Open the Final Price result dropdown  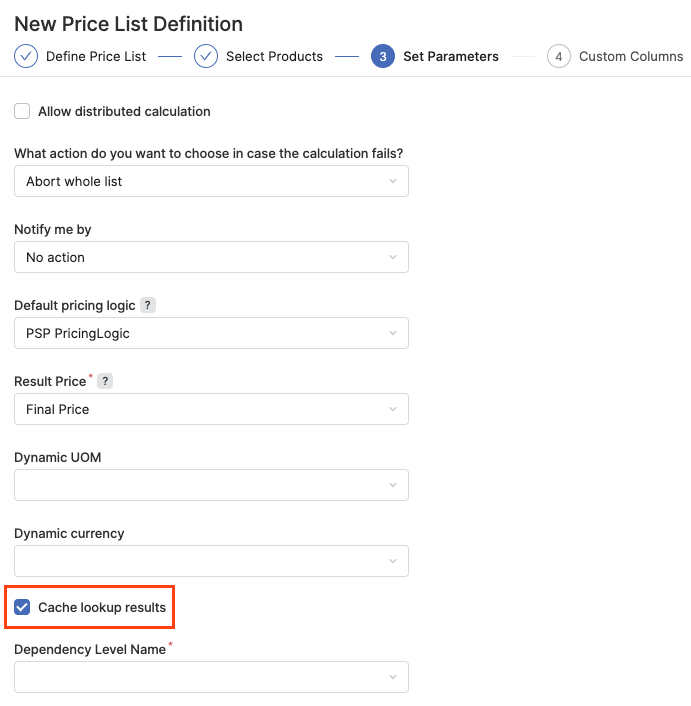click(211, 409)
